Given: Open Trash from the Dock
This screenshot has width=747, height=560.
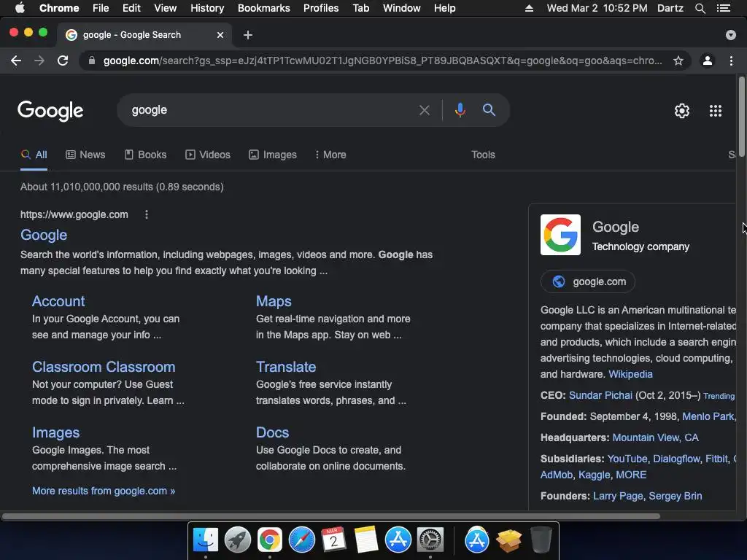Looking at the screenshot, I should (541, 540).
